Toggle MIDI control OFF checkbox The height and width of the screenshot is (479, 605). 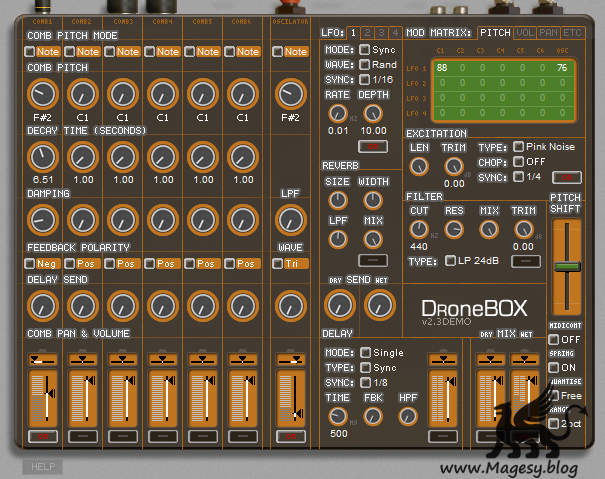click(554, 340)
